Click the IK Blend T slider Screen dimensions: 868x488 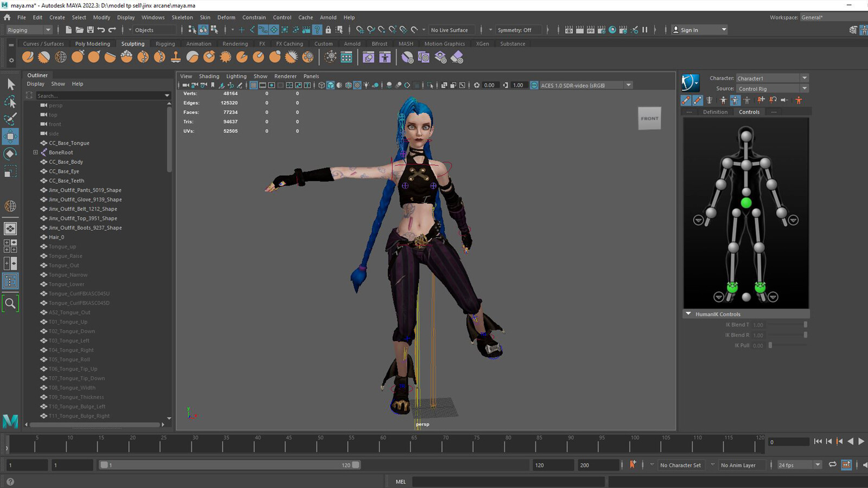(787, 325)
